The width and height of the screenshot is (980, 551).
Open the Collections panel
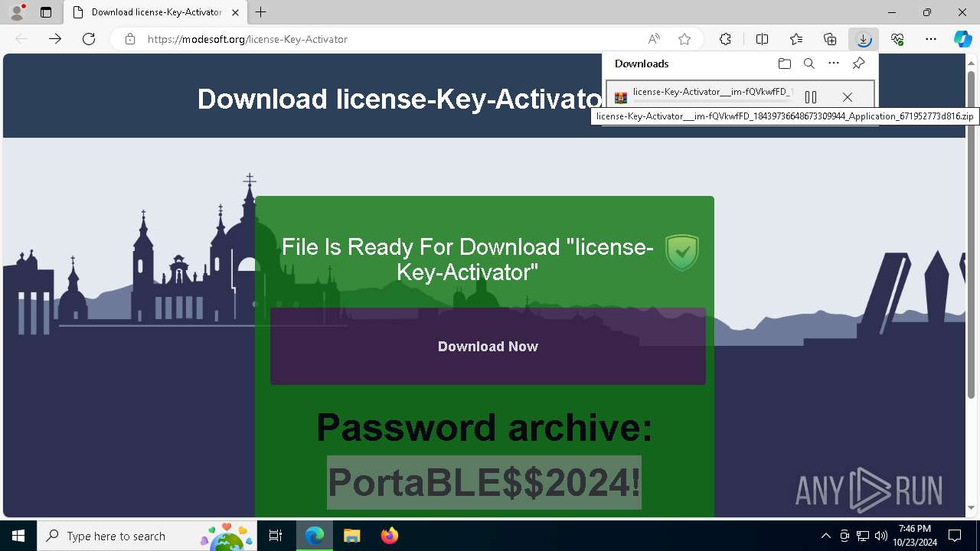pyautogui.click(x=830, y=39)
